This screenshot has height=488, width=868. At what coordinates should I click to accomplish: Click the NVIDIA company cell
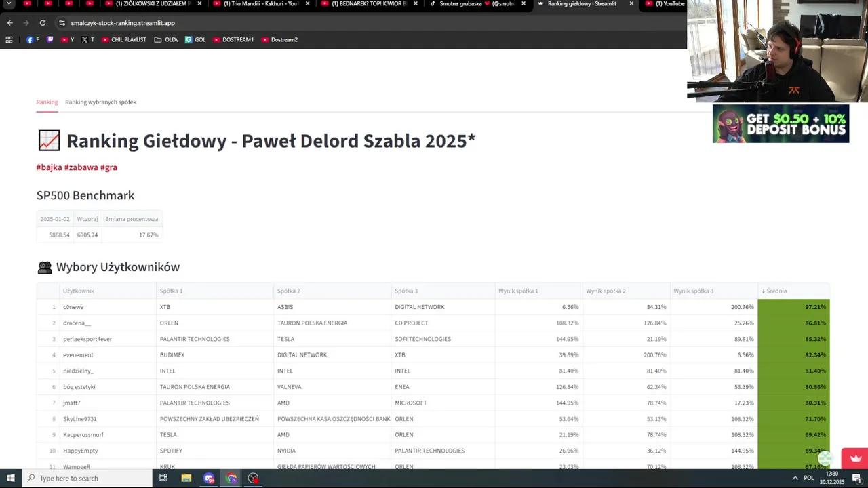point(332,451)
